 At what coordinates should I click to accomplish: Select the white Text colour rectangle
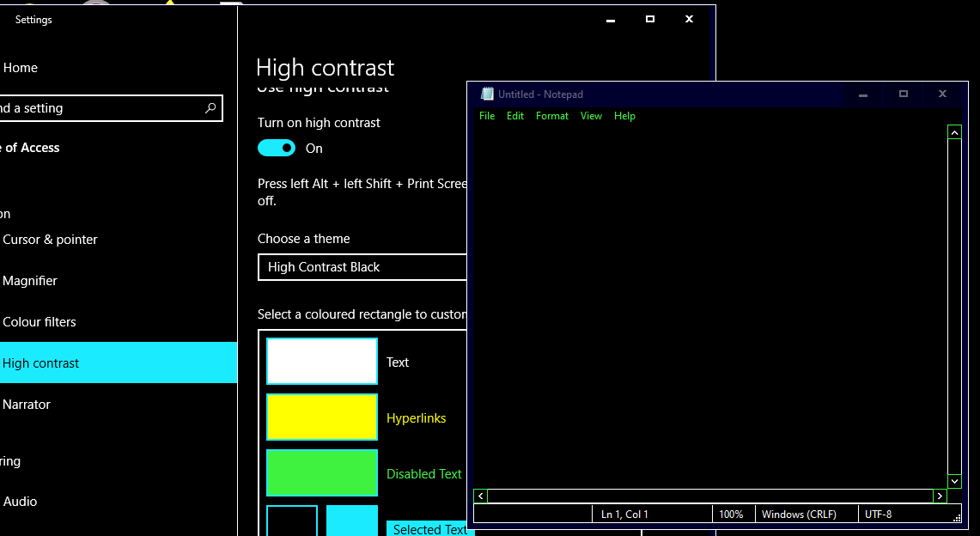322,362
